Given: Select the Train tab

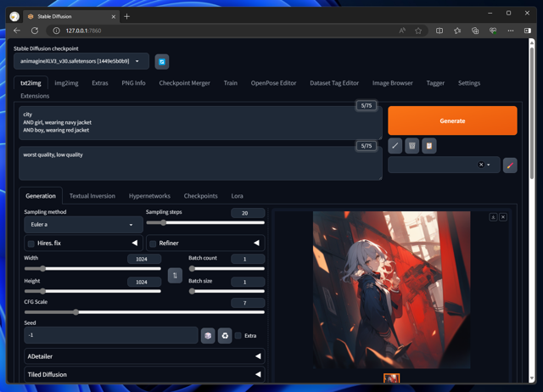Looking at the screenshot, I should 231,83.
